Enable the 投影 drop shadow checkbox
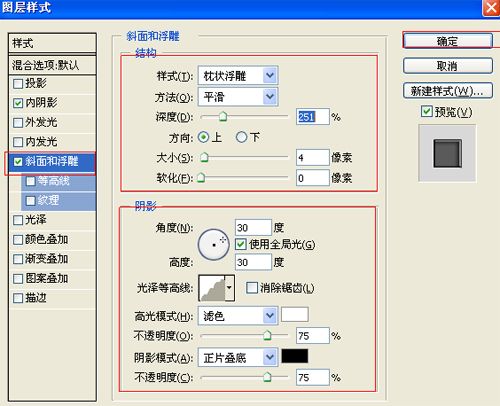The width and height of the screenshot is (500, 406). click(x=18, y=83)
